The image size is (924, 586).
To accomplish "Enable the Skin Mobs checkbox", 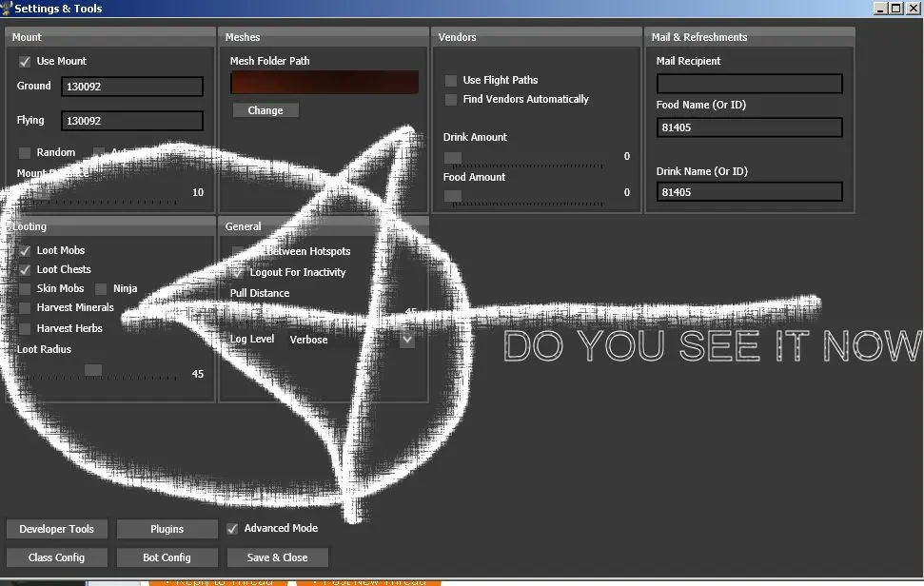I will (25, 289).
